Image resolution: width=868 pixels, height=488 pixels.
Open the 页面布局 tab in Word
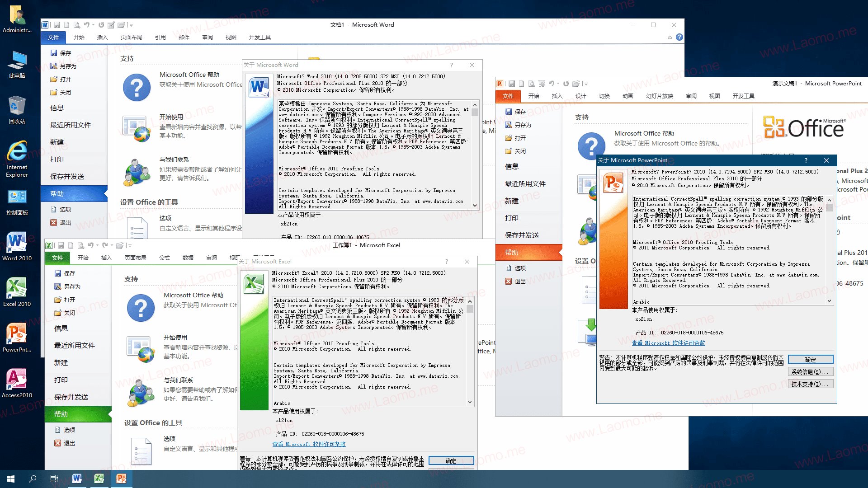point(131,38)
